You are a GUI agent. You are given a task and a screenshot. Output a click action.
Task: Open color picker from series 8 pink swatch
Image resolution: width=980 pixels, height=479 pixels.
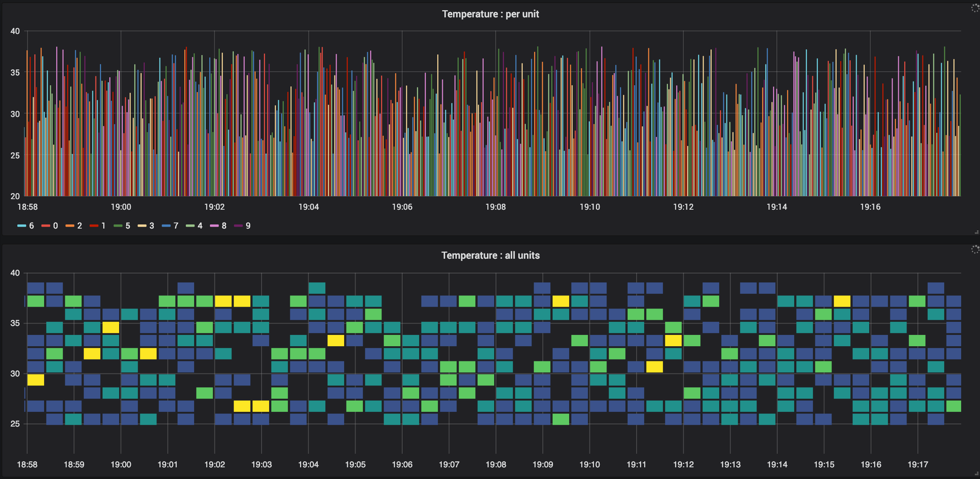[214, 226]
